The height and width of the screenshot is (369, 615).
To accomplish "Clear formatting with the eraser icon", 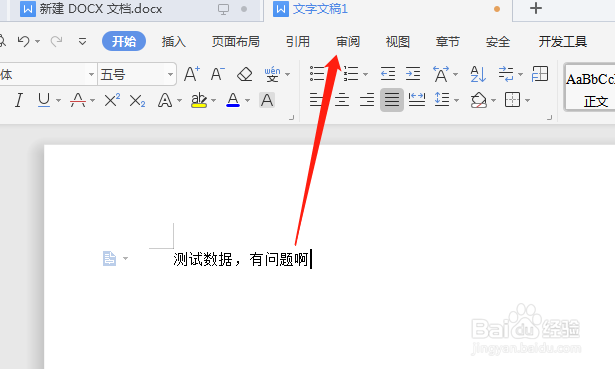I will point(245,74).
